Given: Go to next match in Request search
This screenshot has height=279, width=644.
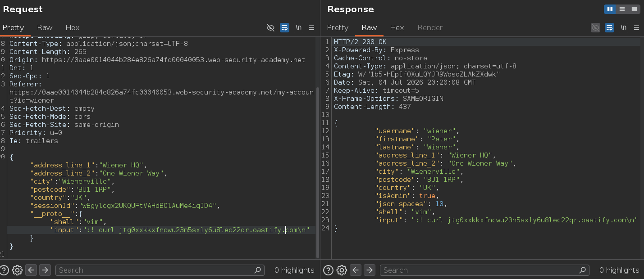Looking at the screenshot, I should (45, 270).
